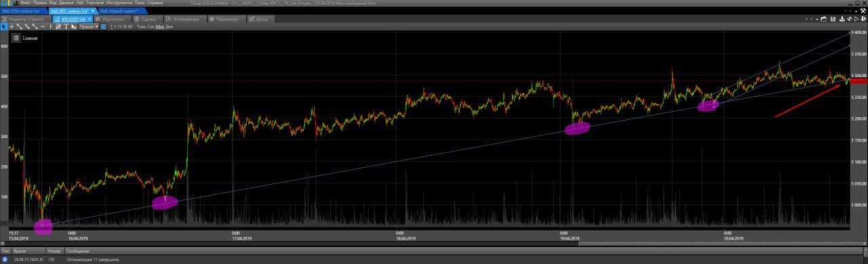Select the vertical line drawing tool
868x264 pixels.
point(50,26)
